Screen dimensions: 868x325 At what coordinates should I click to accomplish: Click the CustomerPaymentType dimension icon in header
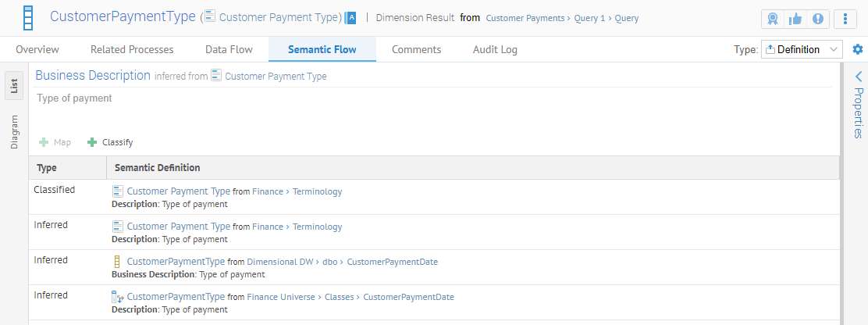(28, 19)
